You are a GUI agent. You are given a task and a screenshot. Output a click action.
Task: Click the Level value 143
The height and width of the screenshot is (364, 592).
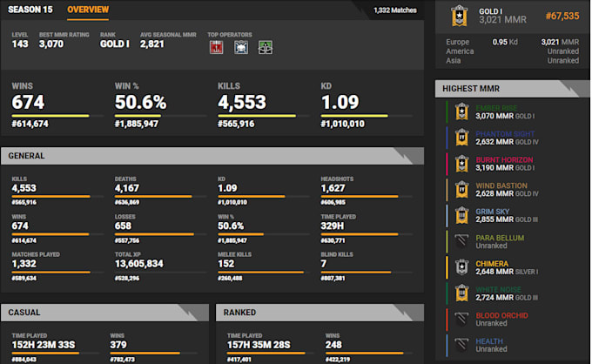pyautogui.click(x=20, y=44)
